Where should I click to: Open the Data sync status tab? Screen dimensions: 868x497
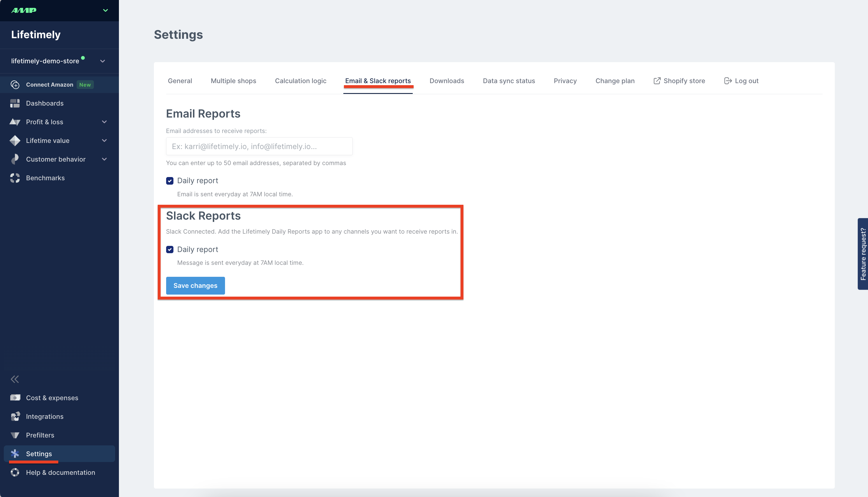pyautogui.click(x=509, y=81)
